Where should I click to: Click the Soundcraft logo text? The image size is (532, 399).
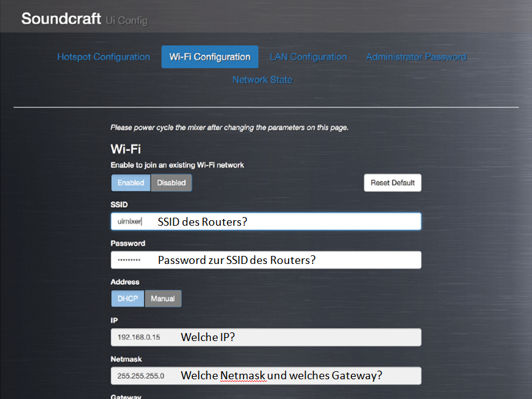coord(61,19)
